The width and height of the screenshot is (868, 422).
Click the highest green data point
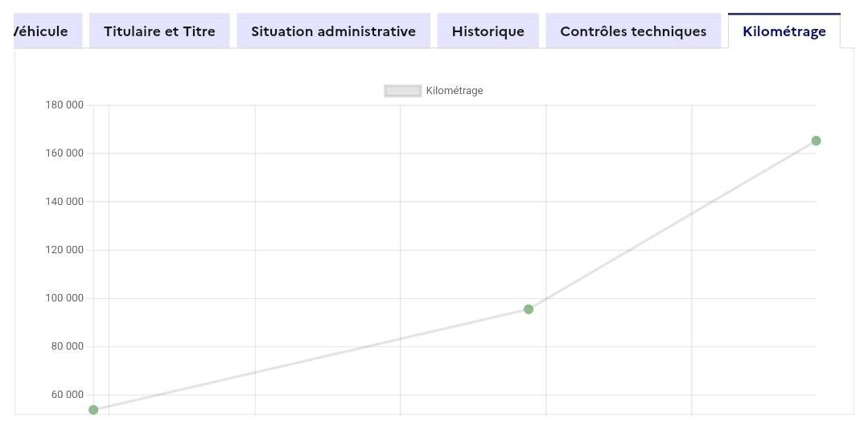(816, 141)
